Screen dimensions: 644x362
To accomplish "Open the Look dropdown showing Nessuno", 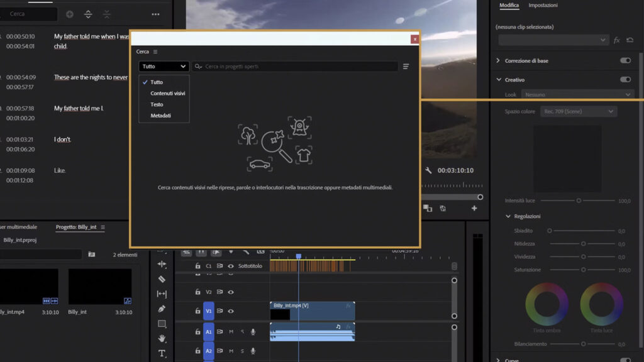I will [577, 94].
